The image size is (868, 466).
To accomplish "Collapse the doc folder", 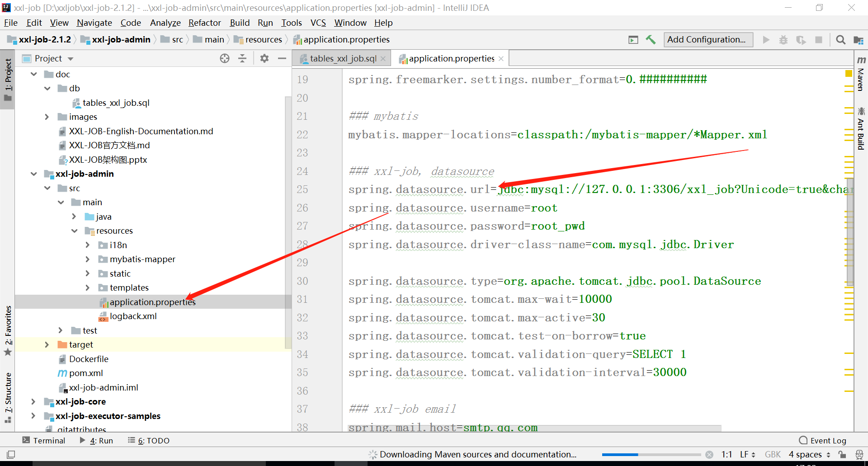I will (x=34, y=74).
